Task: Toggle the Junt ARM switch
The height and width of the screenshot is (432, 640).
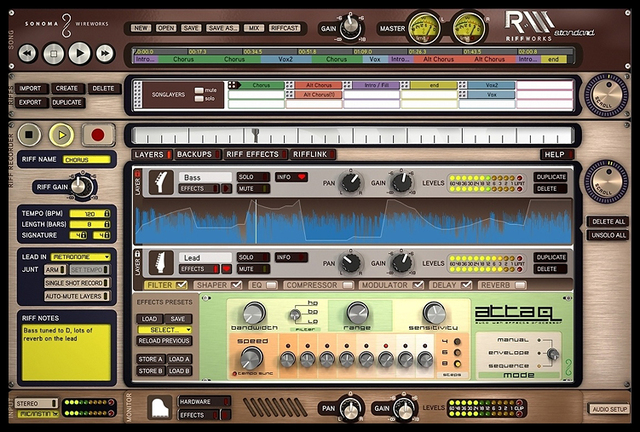Action: coord(55,270)
